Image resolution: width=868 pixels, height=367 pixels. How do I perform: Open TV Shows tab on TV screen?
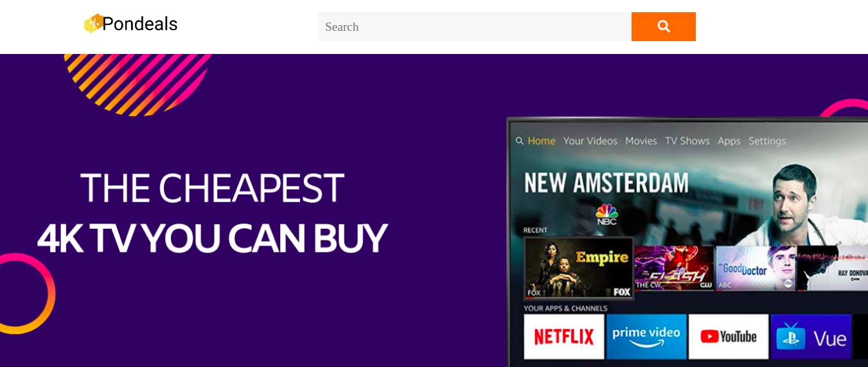(x=687, y=141)
